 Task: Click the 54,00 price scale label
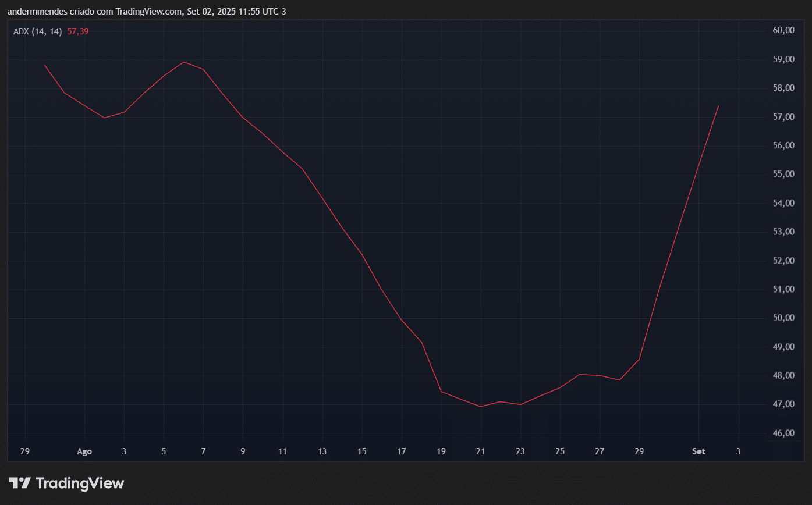coord(783,203)
